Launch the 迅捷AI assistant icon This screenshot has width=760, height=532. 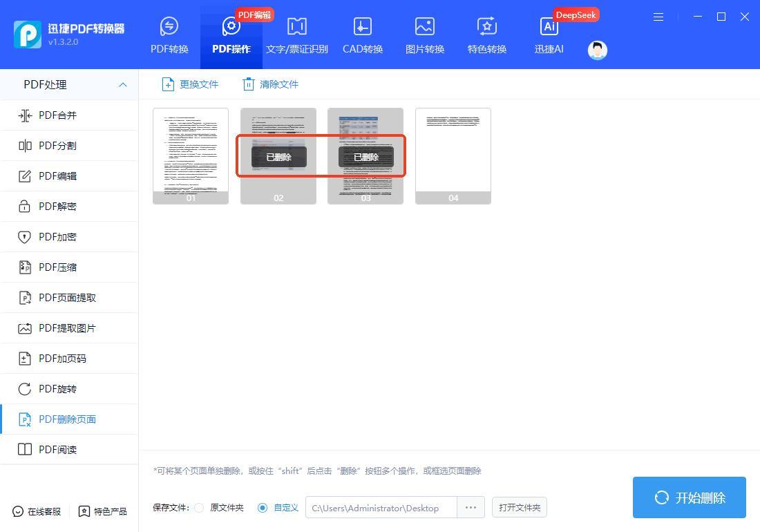pos(549,27)
